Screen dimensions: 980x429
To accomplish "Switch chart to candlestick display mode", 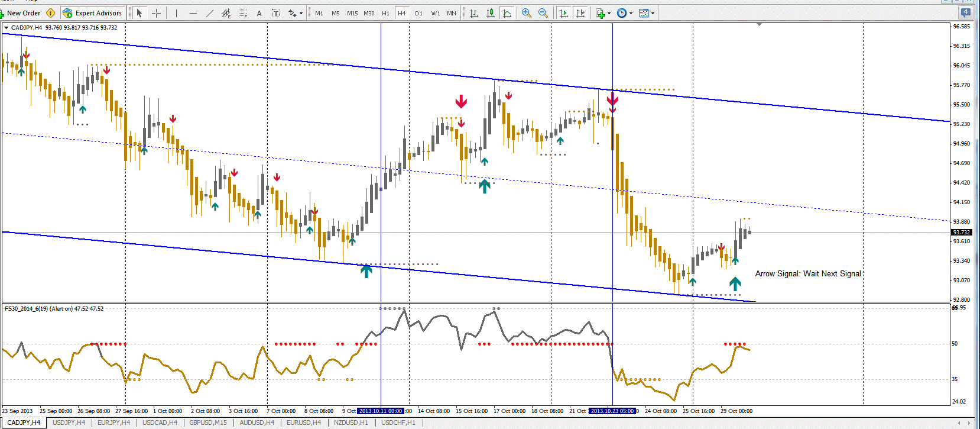I will [491, 13].
